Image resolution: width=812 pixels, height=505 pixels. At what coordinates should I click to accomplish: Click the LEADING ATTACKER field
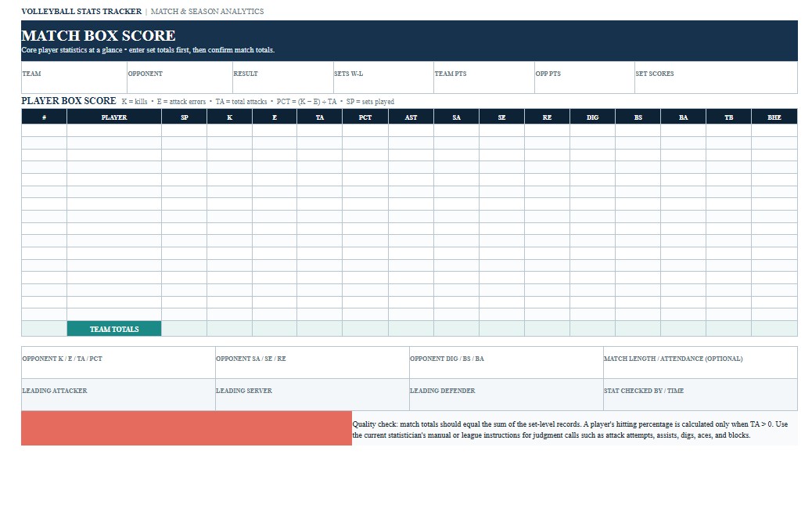[118, 395]
